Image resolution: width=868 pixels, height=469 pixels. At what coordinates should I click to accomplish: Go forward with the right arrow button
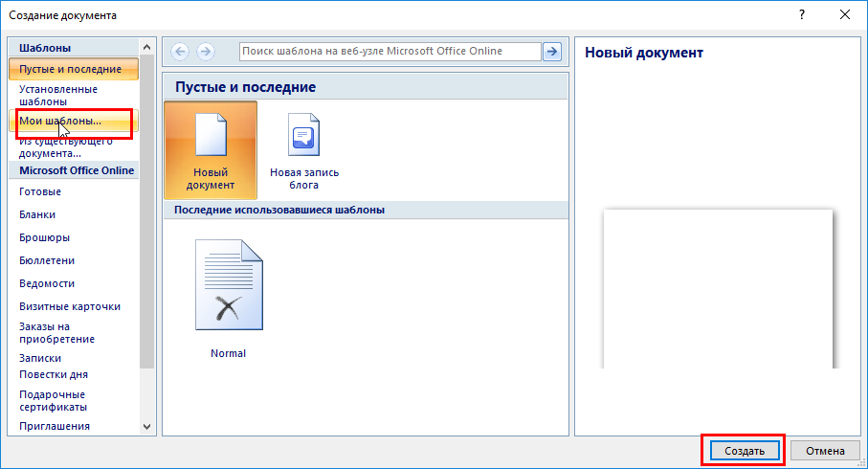pyautogui.click(x=206, y=52)
